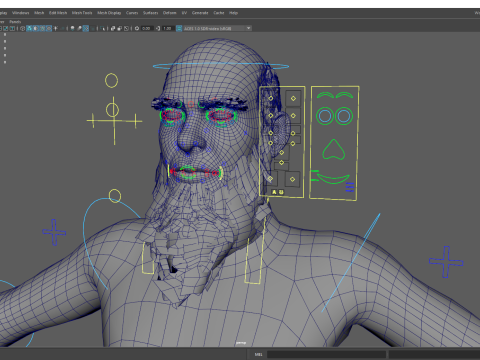Open the Windows menu

[21, 13]
